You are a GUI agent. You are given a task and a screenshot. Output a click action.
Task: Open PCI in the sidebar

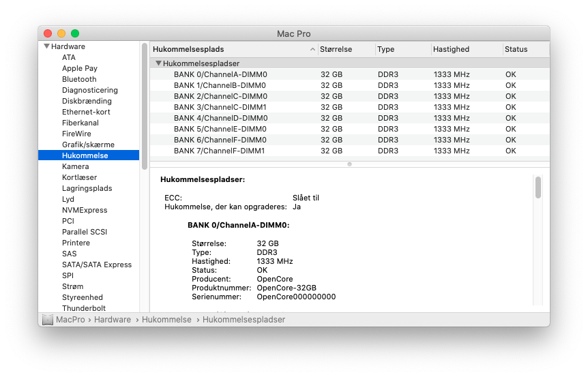click(x=68, y=221)
